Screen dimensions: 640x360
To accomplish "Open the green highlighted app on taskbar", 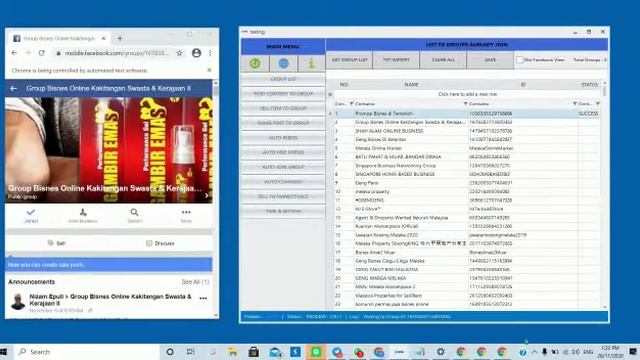I will pos(316,352).
